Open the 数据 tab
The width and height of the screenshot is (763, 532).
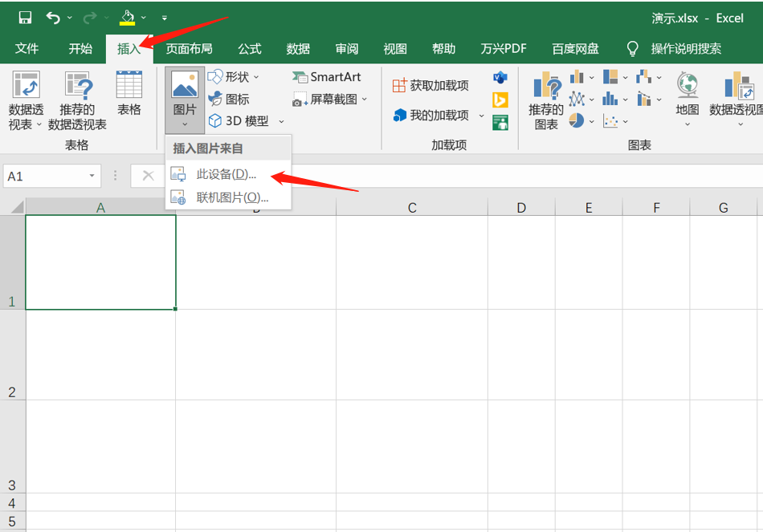(x=298, y=49)
